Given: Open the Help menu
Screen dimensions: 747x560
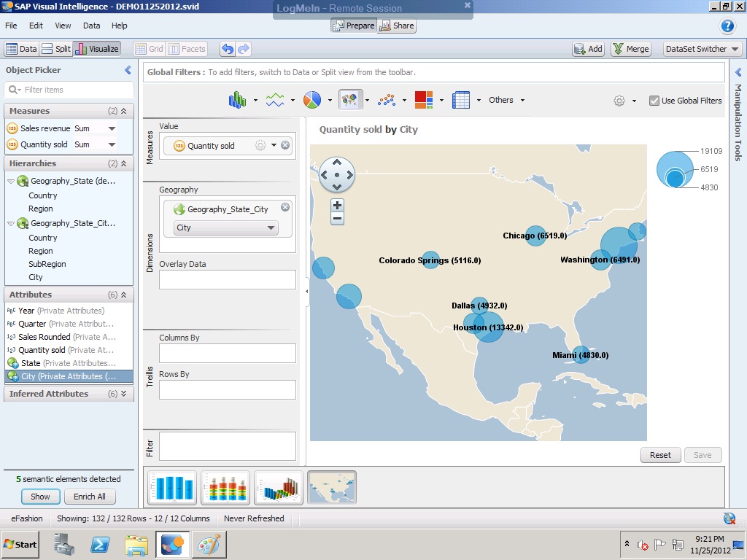Looking at the screenshot, I should pyautogui.click(x=119, y=26).
